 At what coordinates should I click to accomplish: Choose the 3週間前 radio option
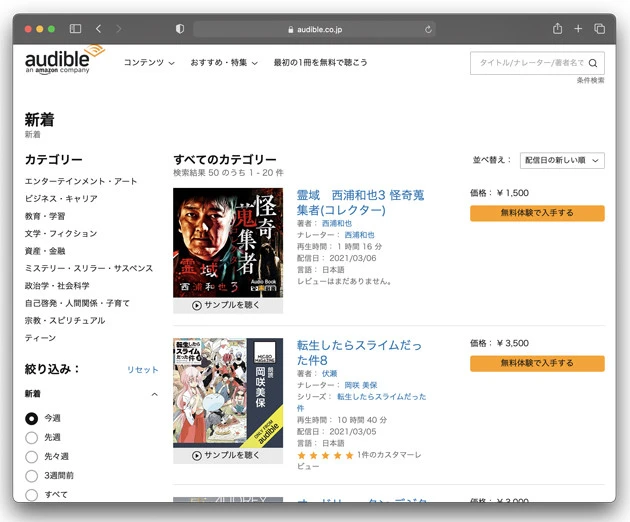point(32,476)
